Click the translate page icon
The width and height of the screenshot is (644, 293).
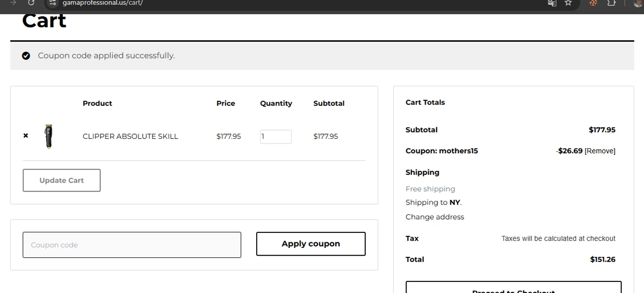click(552, 3)
